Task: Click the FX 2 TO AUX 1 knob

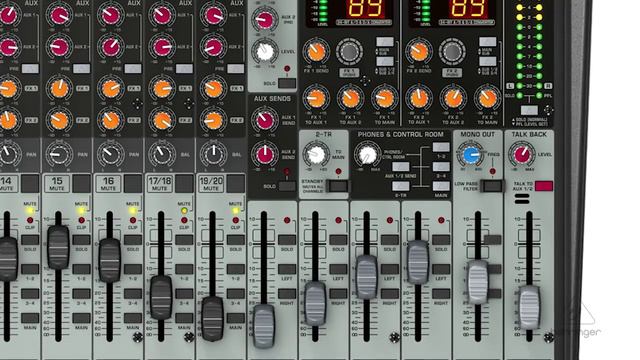Action: (419, 98)
